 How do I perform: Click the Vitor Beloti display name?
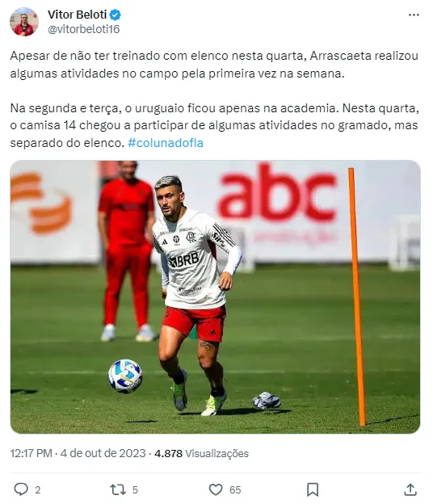click(x=78, y=15)
